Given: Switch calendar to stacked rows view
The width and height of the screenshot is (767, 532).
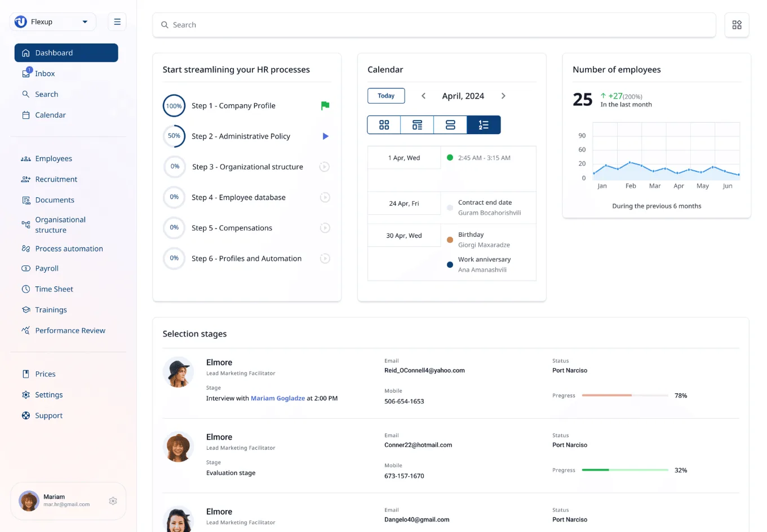Looking at the screenshot, I should 450,125.
